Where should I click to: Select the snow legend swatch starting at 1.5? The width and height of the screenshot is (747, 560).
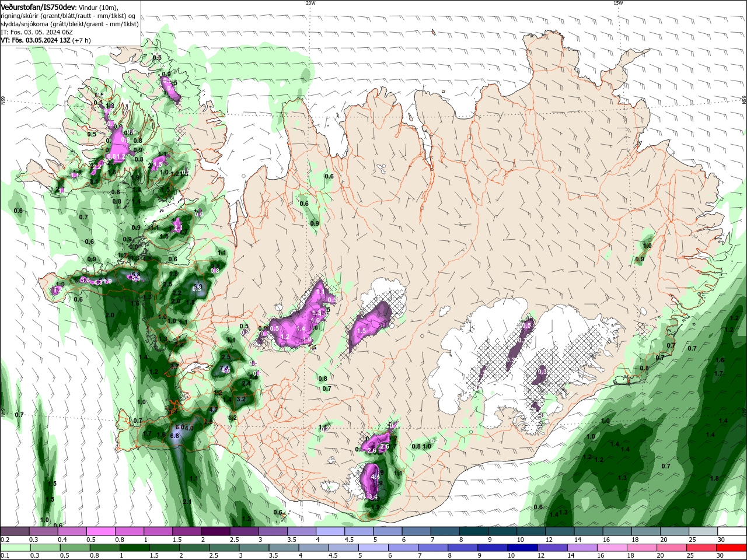(x=186, y=531)
